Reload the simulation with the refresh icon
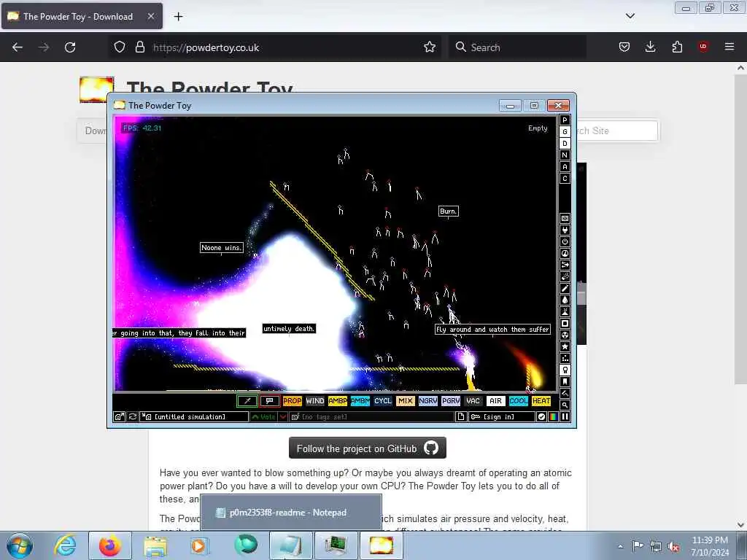This screenshot has height=560, width=747. (x=133, y=416)
